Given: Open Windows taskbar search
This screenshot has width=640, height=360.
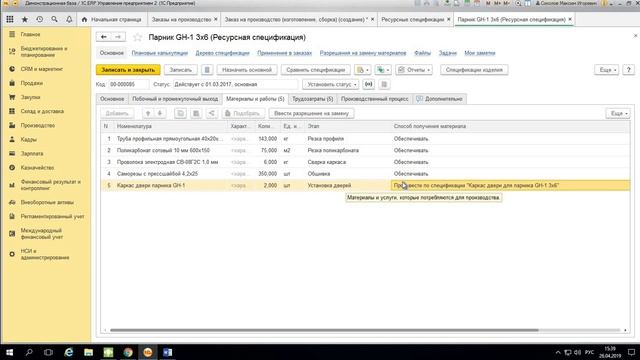Looking at the screenshot, I should click(29, 352).
